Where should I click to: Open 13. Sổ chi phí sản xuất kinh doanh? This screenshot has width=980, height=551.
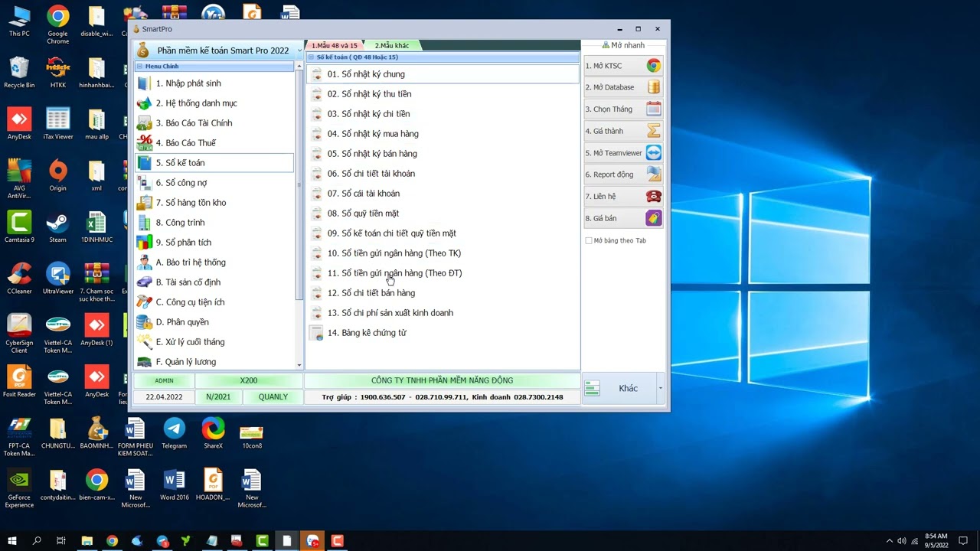[x=443, y=313]
